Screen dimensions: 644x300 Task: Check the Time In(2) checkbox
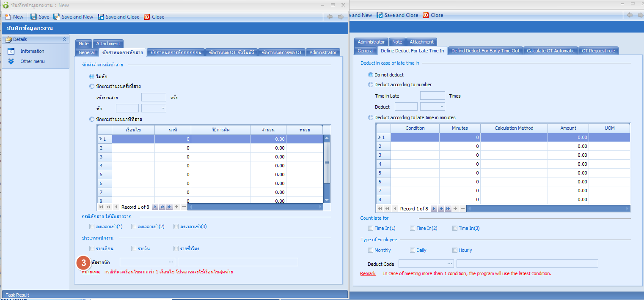(x=413, y=228)
